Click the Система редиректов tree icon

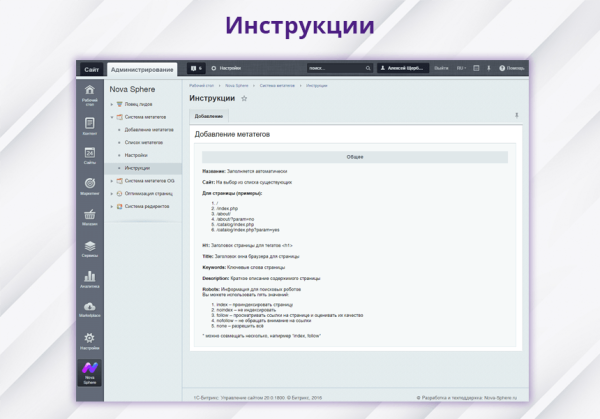(119, 206)
